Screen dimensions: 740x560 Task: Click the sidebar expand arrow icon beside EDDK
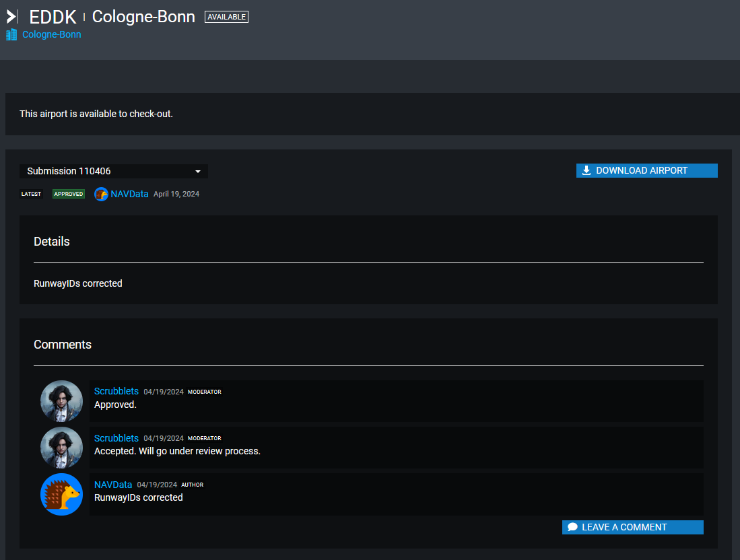coord(12,17)
